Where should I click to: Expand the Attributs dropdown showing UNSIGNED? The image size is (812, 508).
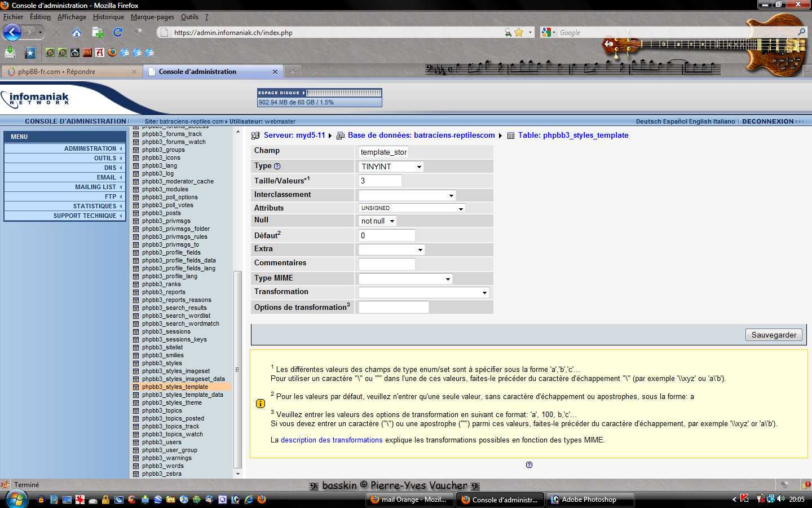412,208
